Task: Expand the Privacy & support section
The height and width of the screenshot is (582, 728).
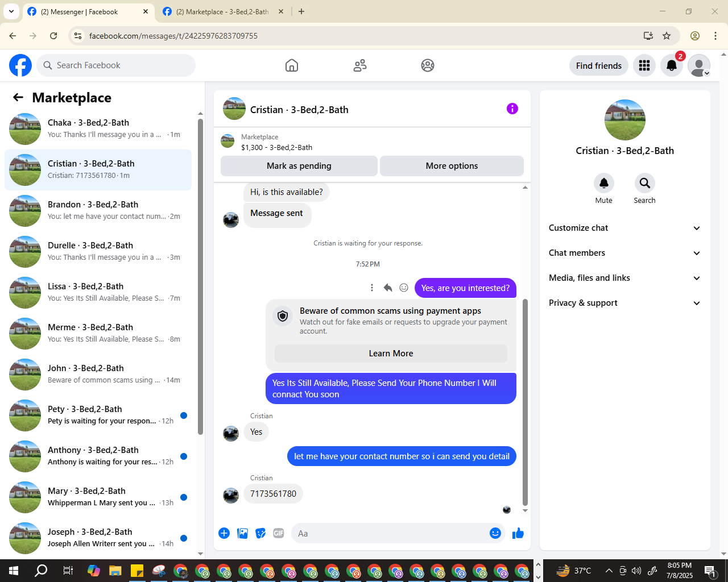Action: tap(625, 303)
